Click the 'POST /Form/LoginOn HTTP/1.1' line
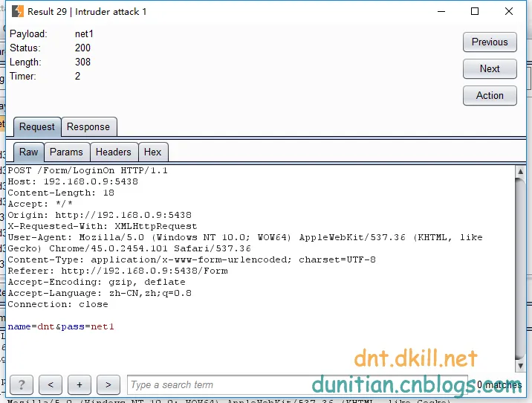The width and height of the screenshot is (532, 403). click(x=88, y=170)
